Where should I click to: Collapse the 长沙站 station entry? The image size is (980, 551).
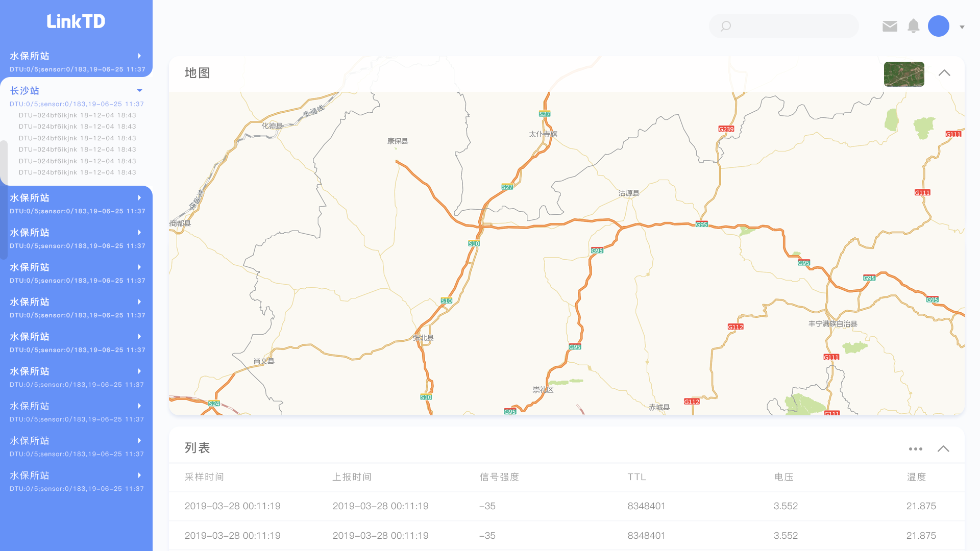(139, 91)
